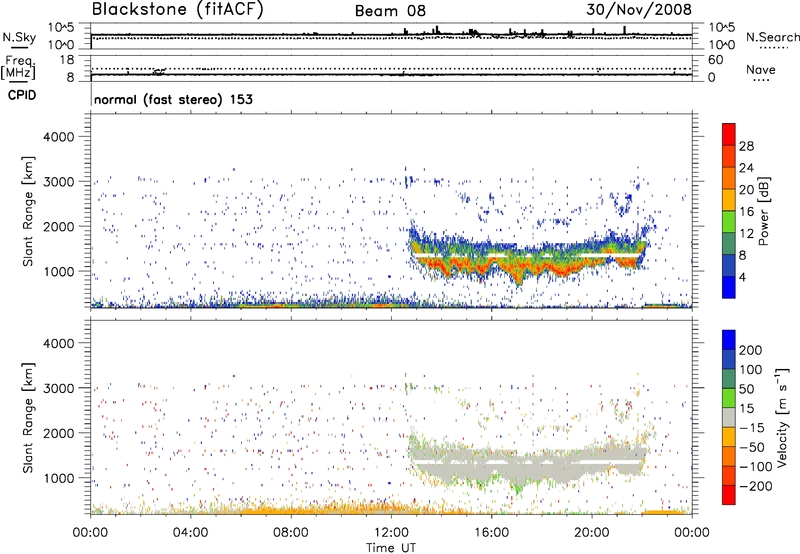
Task: Click the red bottom of velocity colorbar
Action: tap(729, 495)
